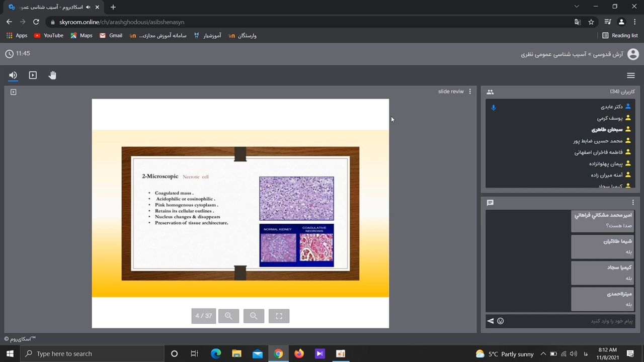Select user سبحان طاهری in users list
The width and height of the screenshot is (644, 362).
[607, 129]
